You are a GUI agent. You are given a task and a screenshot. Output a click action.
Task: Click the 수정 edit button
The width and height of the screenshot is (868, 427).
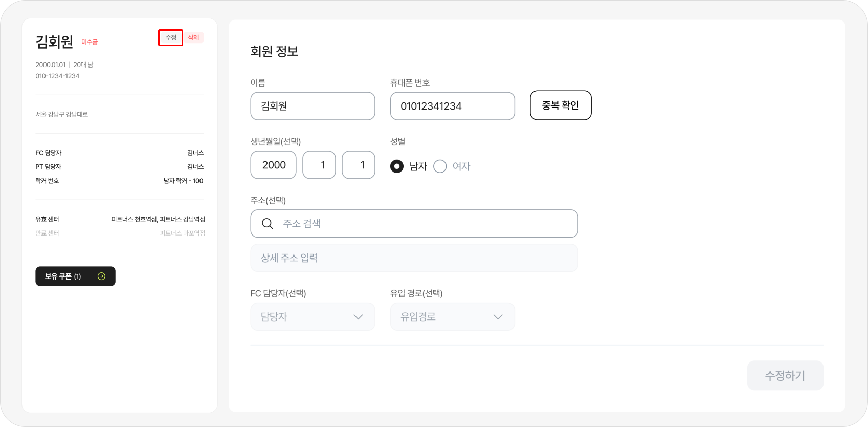(171, 37)
